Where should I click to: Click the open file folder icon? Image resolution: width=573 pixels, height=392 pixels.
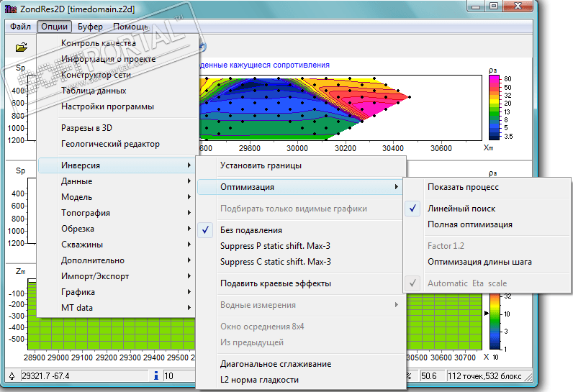[22, 47]
